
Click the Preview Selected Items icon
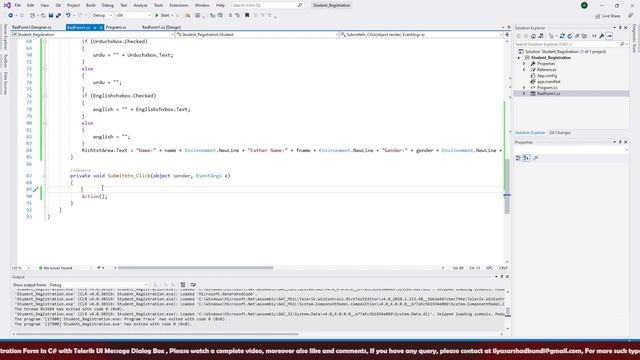click(x=609, y=36)
